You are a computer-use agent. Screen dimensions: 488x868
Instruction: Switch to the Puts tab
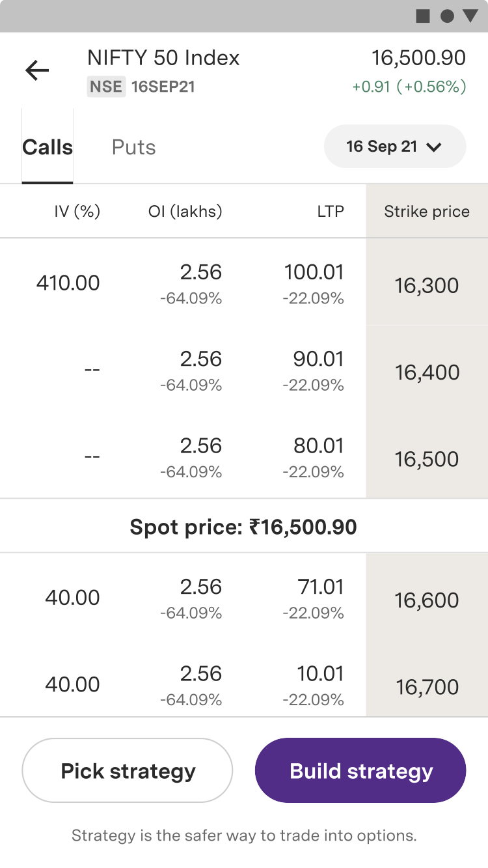133,147
